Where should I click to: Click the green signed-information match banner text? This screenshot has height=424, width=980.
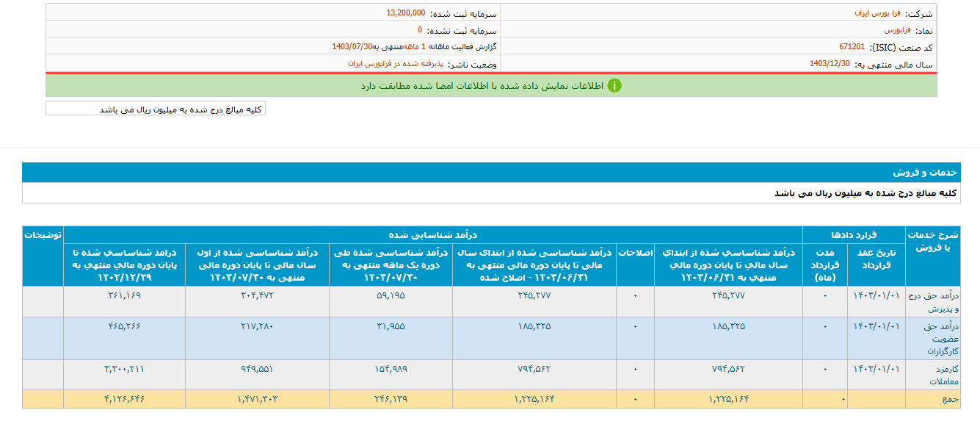tap(482, 86)
